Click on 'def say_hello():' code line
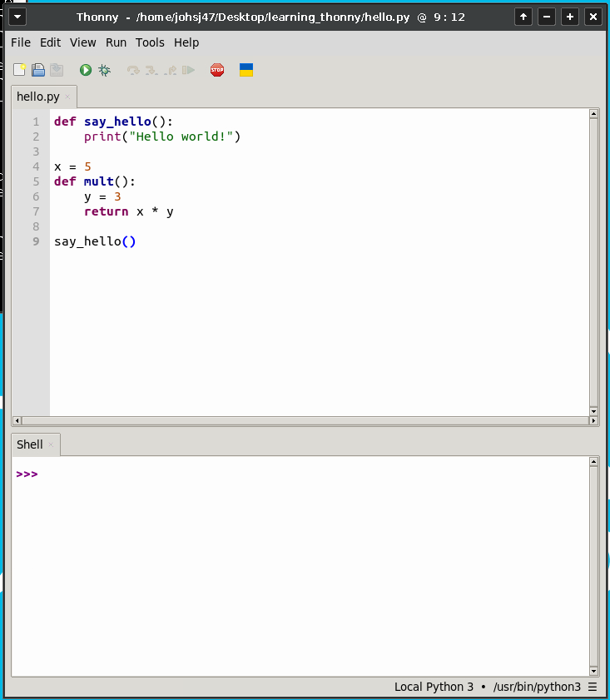Image resolution: width=610 pixels, height=700 pixels. tap(113, 122)
